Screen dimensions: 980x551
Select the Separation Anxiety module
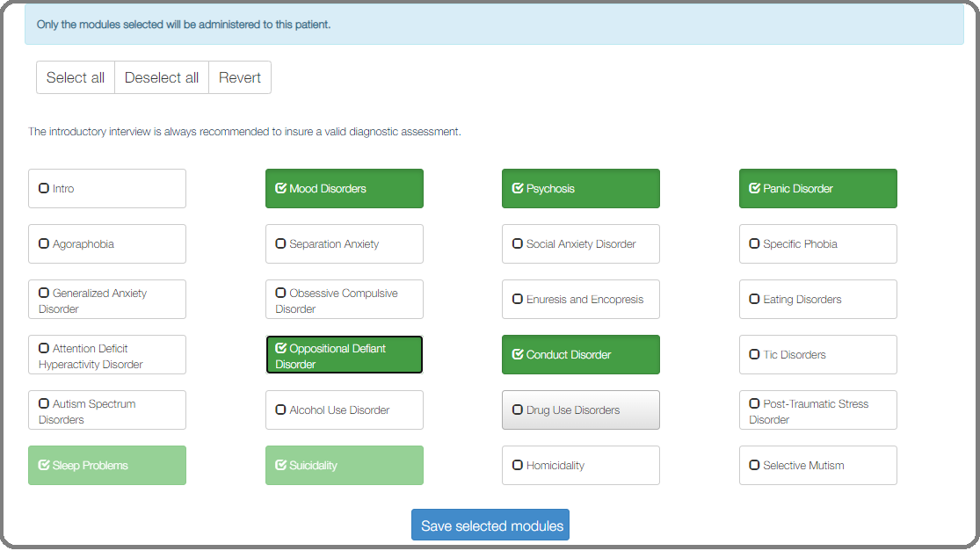tap(345, 243)
